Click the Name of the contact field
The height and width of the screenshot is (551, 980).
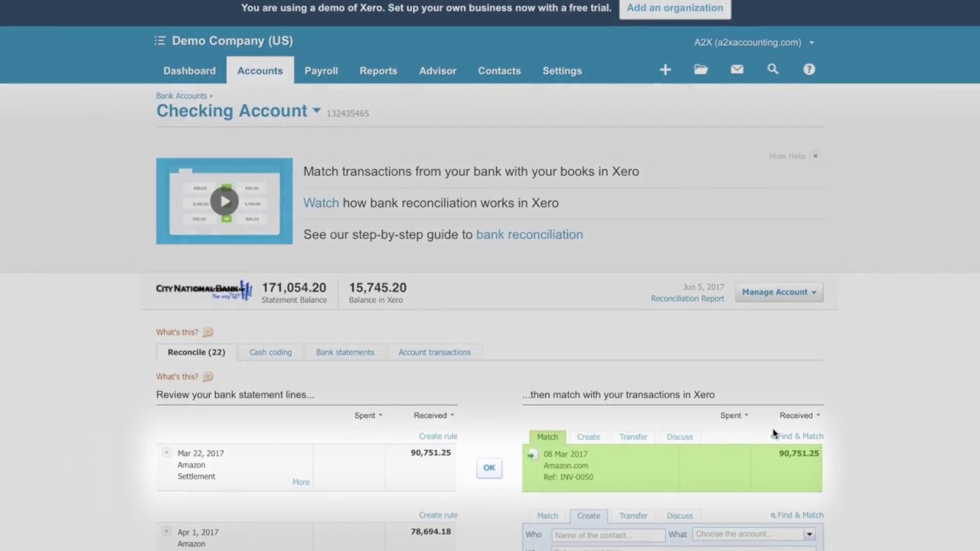pos(608,535)
